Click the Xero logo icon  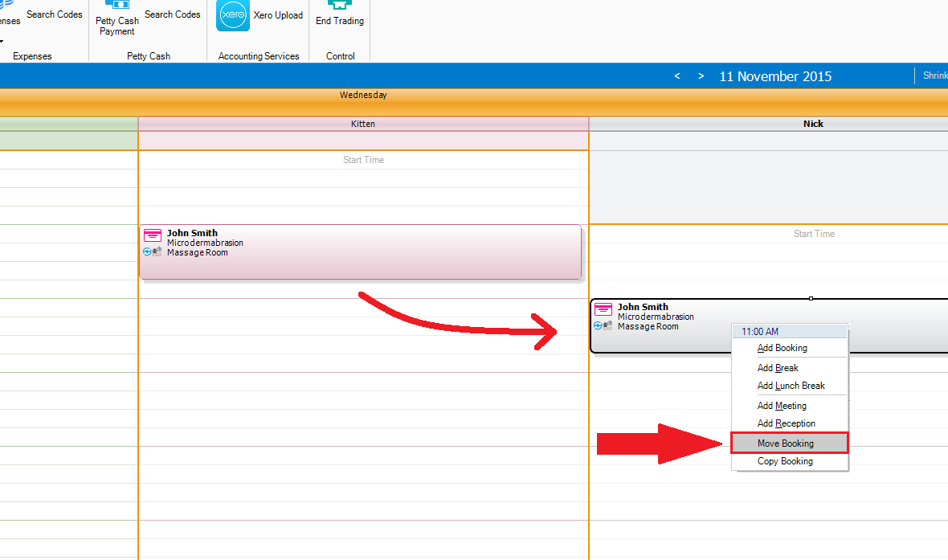pos(233,15)
